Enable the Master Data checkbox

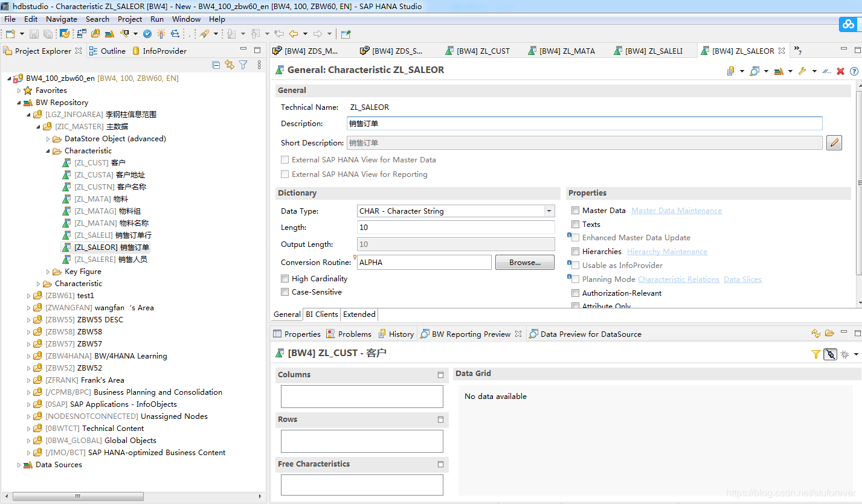click(576, 210)
